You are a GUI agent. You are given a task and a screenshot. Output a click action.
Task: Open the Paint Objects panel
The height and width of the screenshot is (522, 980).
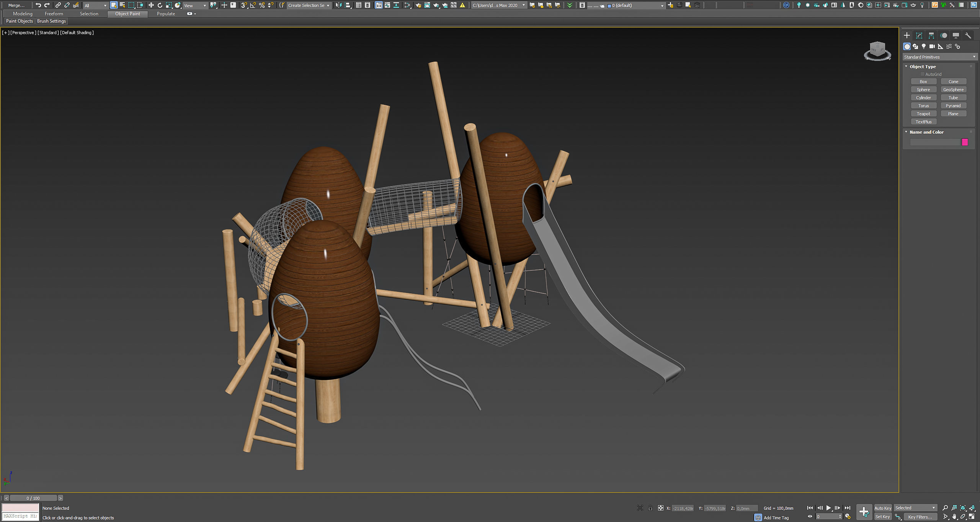(x=20, y=21)
